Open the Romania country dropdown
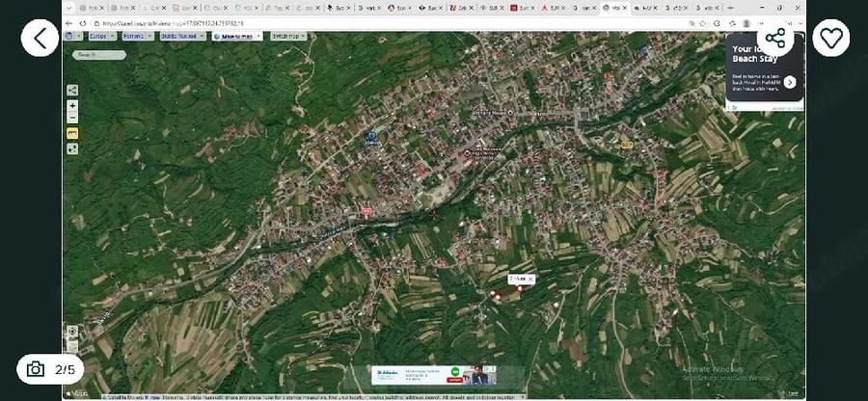The width and height of the screenshot is (868, 401). (x=138, y=36)
